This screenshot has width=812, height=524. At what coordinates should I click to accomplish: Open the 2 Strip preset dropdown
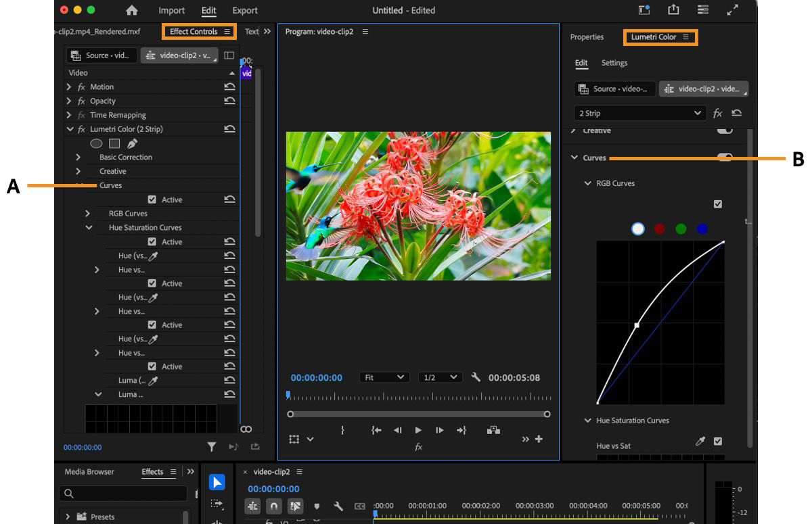[x=639, y=113]
